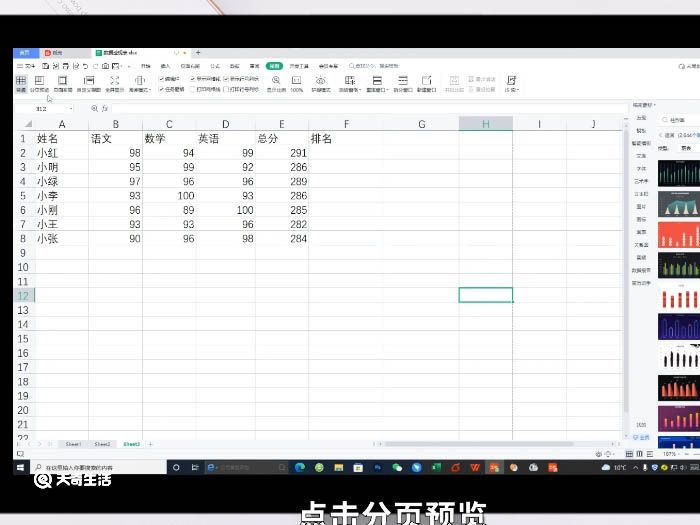
Task: Toggle the Show Gridlines checkbox
Action: 205,79
